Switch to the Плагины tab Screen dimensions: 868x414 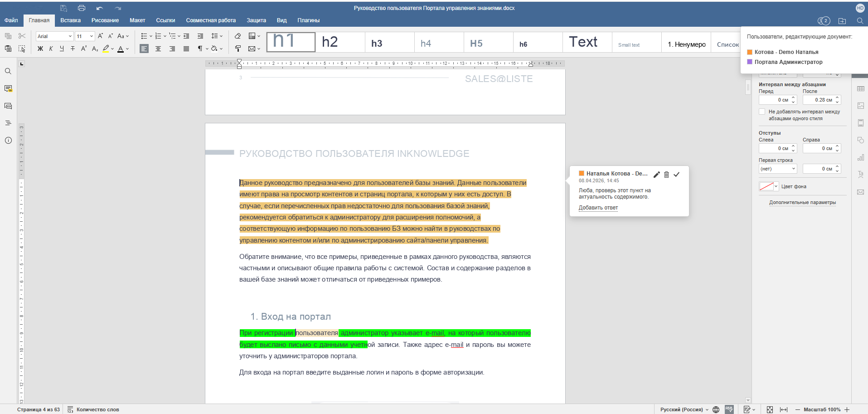(309, 20)
